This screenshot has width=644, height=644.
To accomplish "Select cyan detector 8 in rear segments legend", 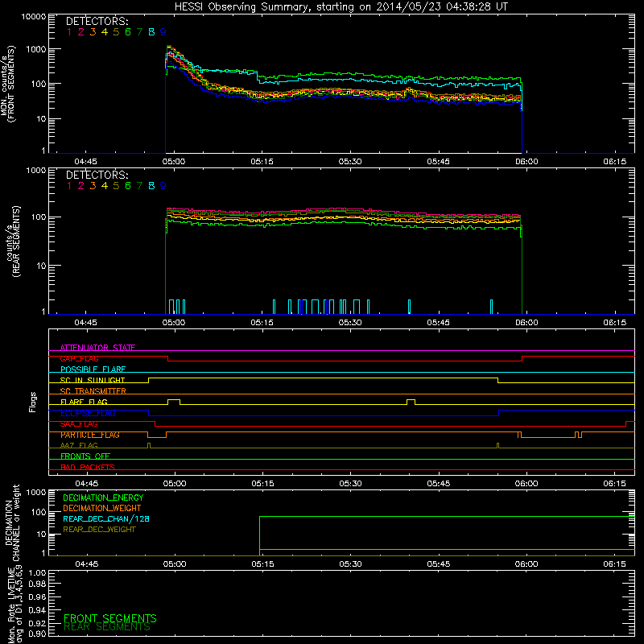I will click(x=151, y=186).
